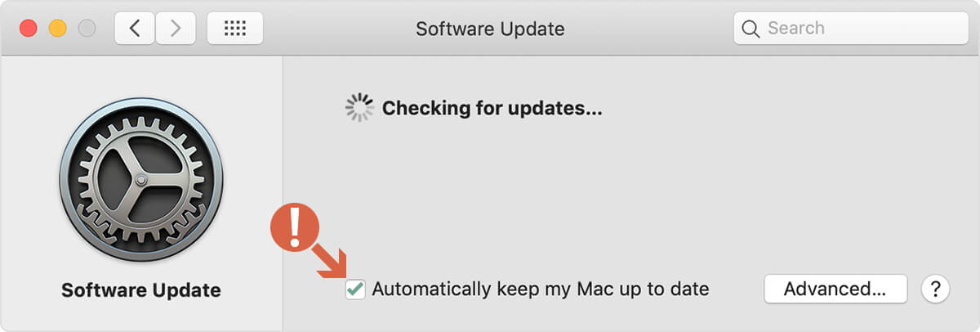
Task: Open the Advanced... options
Action: (x=835, y=289)
